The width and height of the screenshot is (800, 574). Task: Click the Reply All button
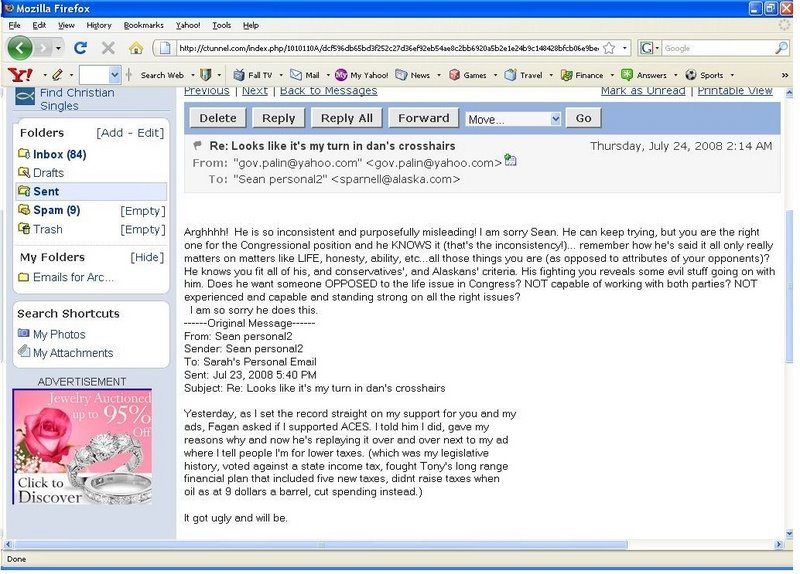click(x=346, y=118)
